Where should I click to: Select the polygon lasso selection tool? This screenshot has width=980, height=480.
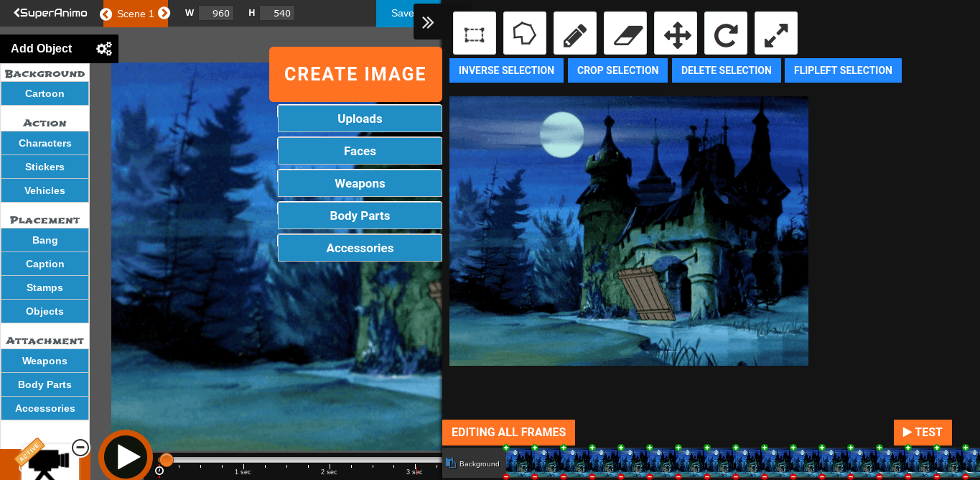point(525,33)
